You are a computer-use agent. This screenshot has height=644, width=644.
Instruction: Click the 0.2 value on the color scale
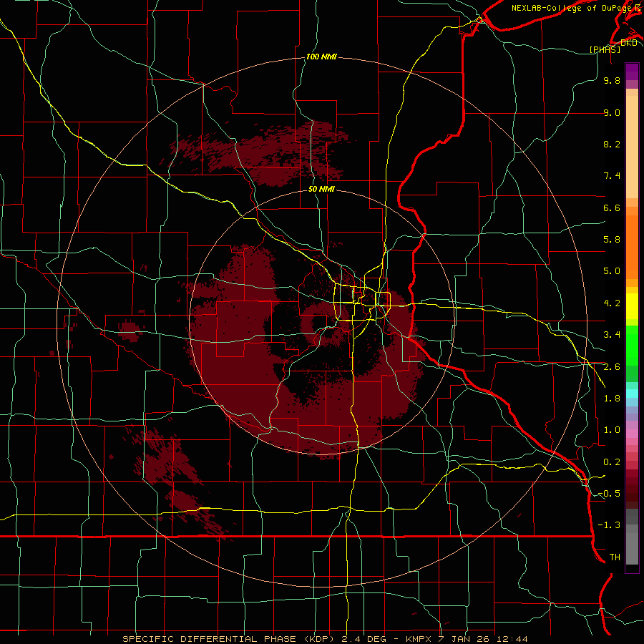[x=612, y=462]
